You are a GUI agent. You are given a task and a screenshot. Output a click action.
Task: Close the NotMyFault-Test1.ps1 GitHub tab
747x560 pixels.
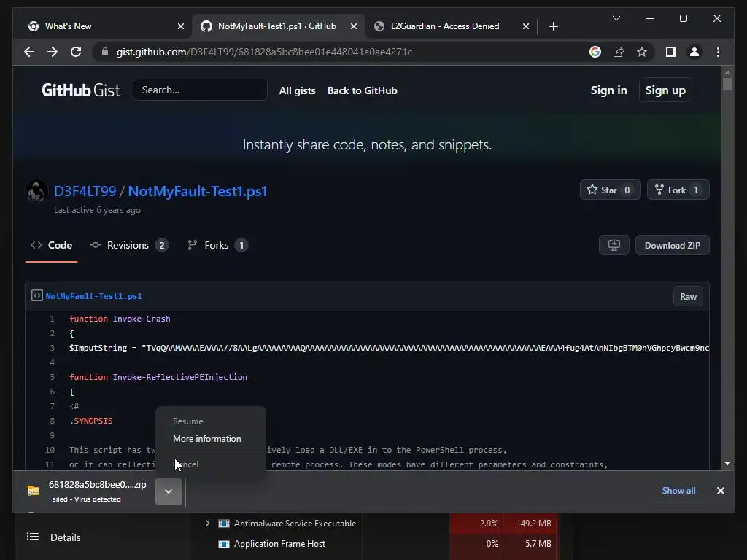coord(354,26)
